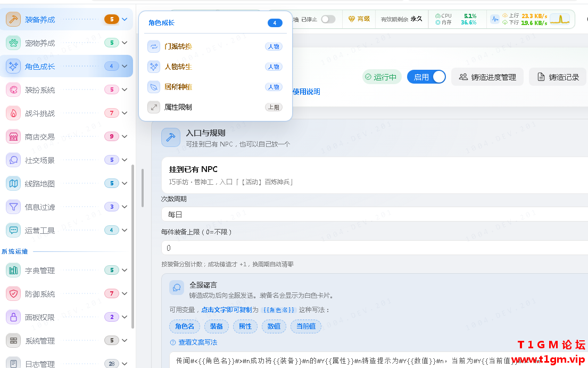Expand the 运营工具 menu chevron
The image size is (588, 368).
(125, 230)
